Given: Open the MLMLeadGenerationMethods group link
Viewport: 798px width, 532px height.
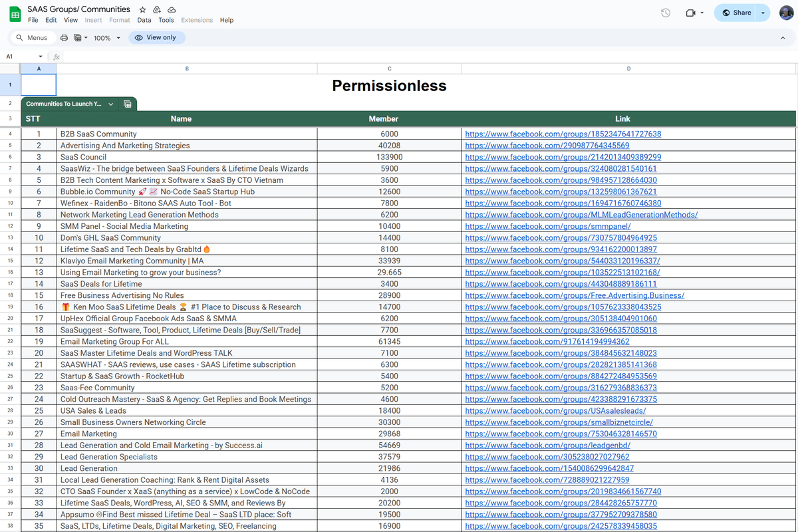Looking at the screenshot, I should tap(581, 215).
